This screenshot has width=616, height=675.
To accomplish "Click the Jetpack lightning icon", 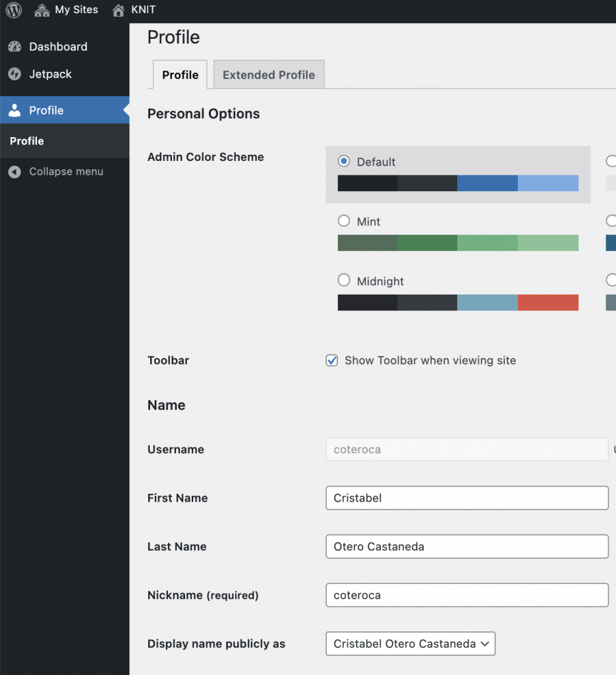I will pyautogui.click(x=14, y=74).
